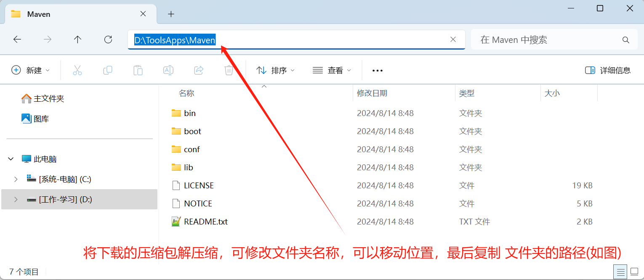Click the search magnifier icon
The height and width of the screenshot is (280, 644).
(x=625, y=40)
